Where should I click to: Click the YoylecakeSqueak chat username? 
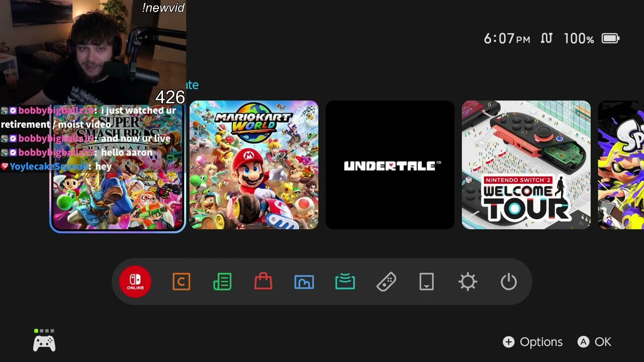pyautogui.click(x=49, y=166)
